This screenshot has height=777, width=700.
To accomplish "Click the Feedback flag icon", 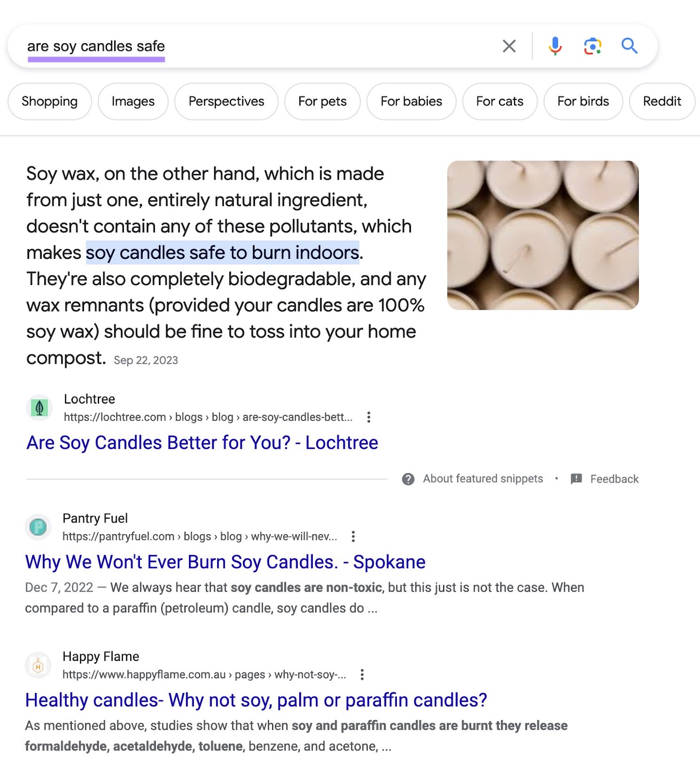I will click(x=576, y=478).
